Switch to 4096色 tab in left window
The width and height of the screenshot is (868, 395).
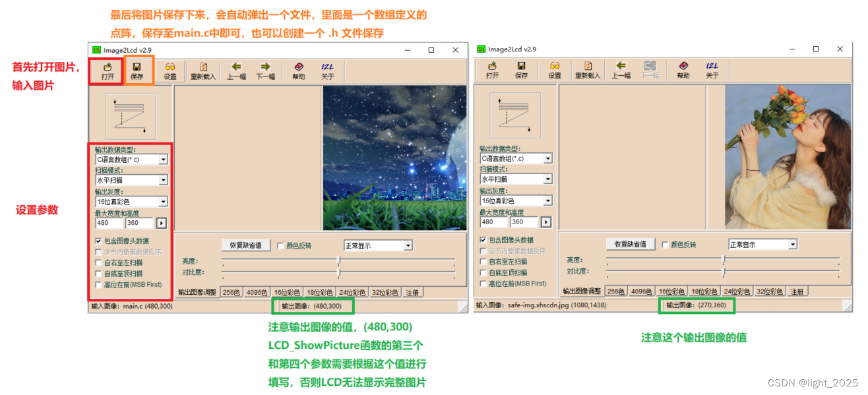(256, 292)
